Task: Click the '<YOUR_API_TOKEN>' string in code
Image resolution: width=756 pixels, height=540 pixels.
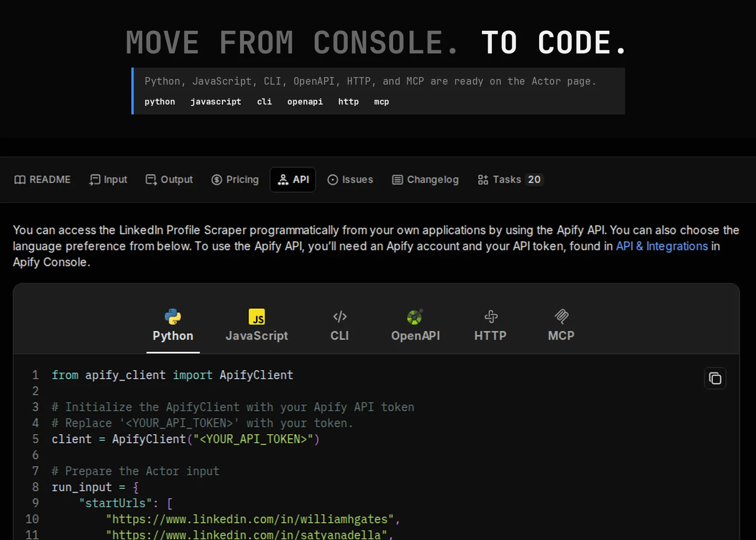Action: [x=254, y=439]
